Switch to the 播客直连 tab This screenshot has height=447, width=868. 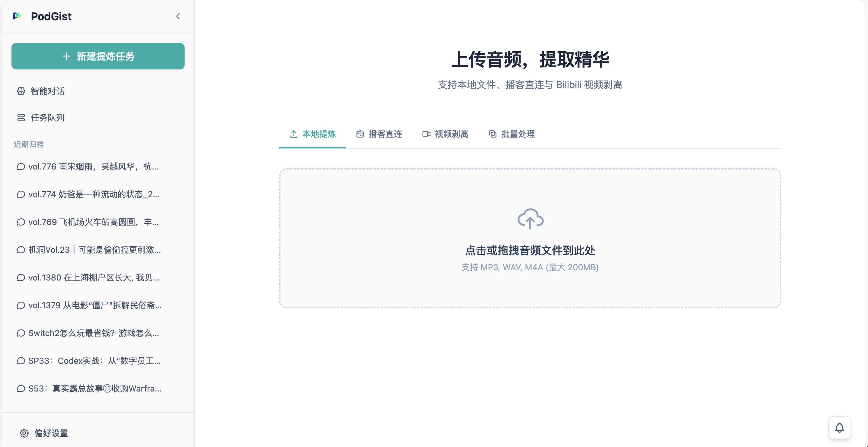pos(379,134)
